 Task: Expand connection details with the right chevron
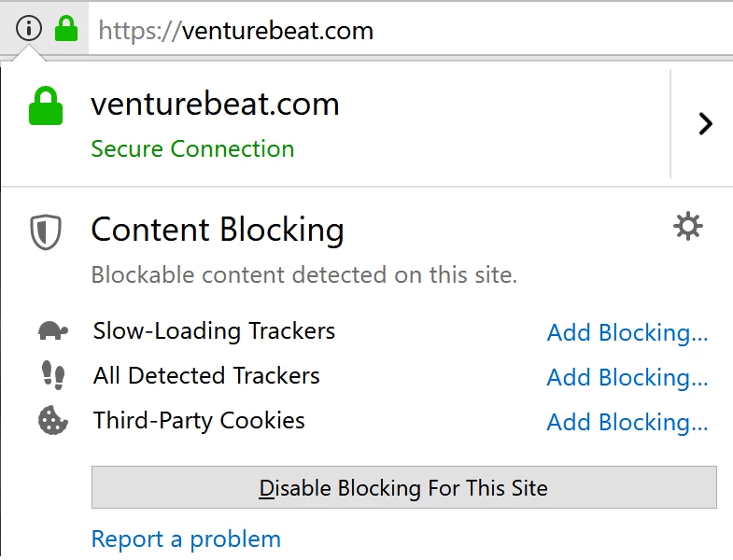705,124
